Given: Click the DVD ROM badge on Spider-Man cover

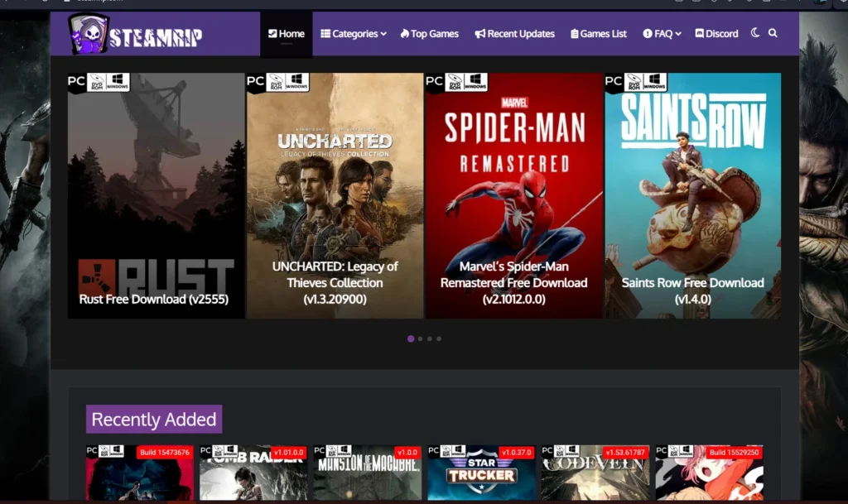Looking at the screenshot, I should pyautogui.click(x=455, y=81).
